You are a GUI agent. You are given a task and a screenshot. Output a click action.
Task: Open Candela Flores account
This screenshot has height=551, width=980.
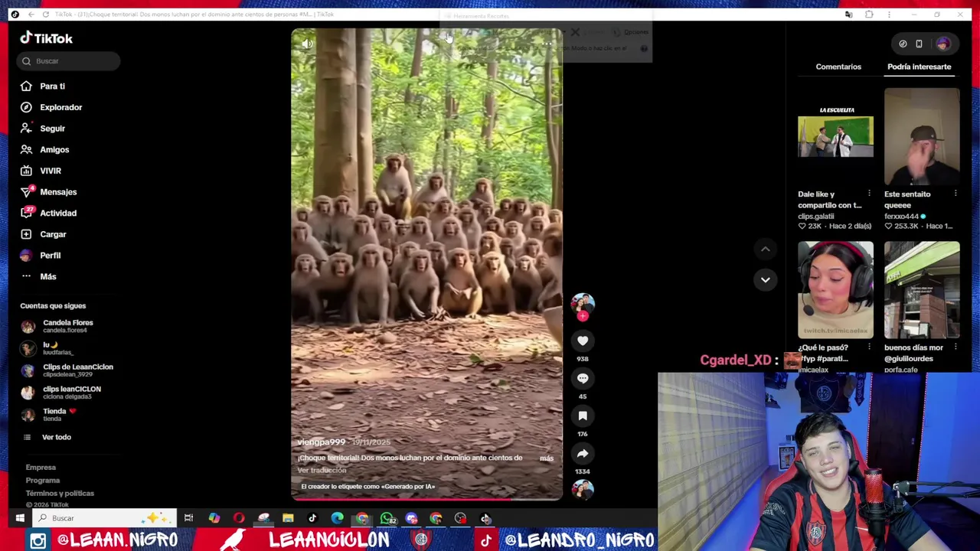pos(57,327)
